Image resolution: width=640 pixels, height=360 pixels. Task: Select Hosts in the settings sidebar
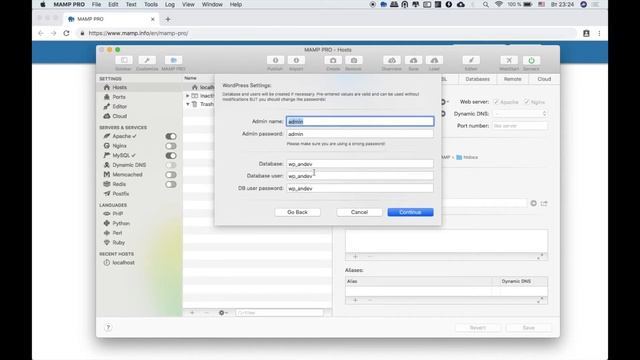pyautogui.click(x=139, y=87)
